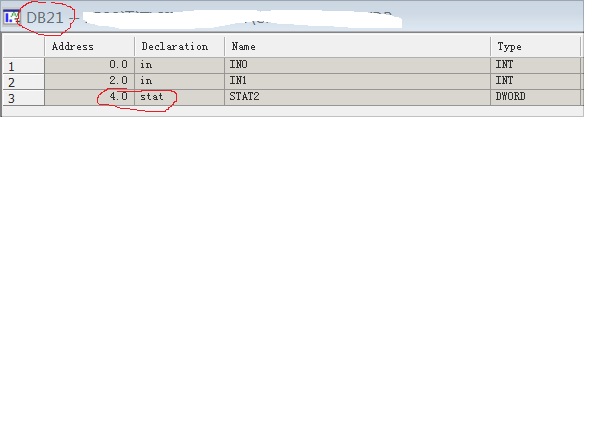
Task: Click the Address column header
Action: [x=89, y=47]
